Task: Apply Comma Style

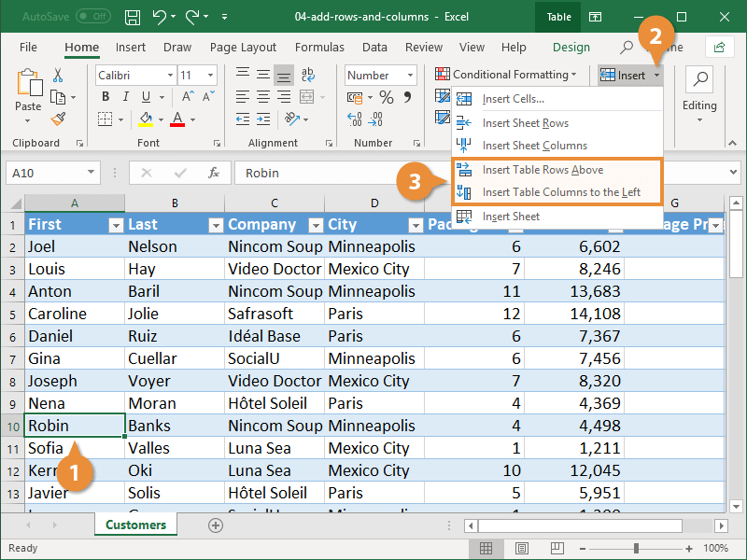Action: pos(407,98)
